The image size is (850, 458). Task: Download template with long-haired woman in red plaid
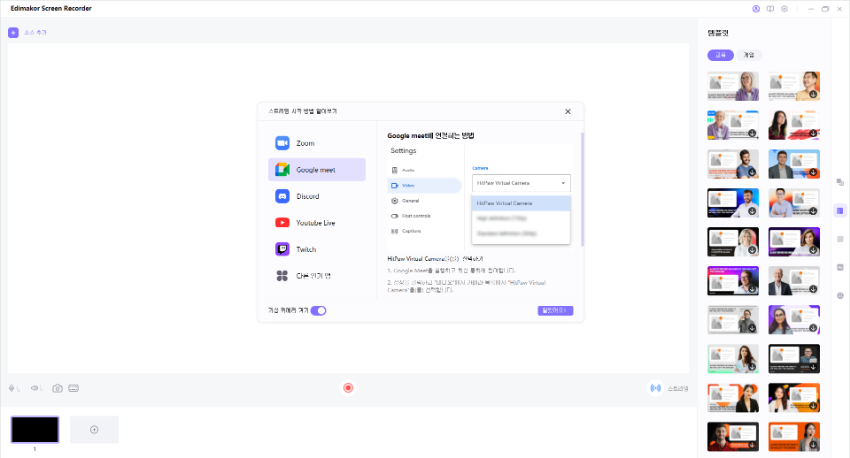click(813, 133)
